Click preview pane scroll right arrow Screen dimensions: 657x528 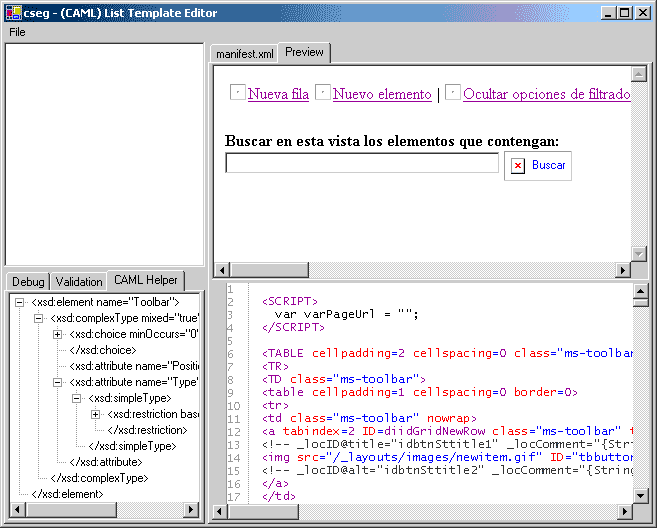(623, 270)
